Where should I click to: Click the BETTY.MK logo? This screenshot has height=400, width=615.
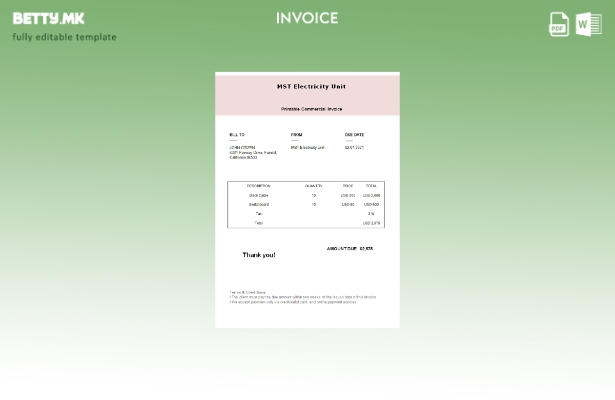click(49, 18)
